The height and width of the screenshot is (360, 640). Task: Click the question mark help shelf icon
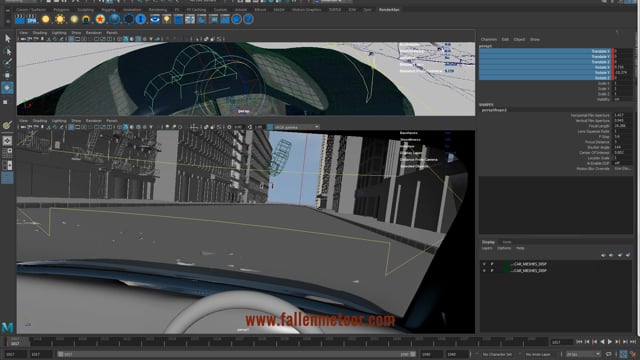(x=248, y=19)
